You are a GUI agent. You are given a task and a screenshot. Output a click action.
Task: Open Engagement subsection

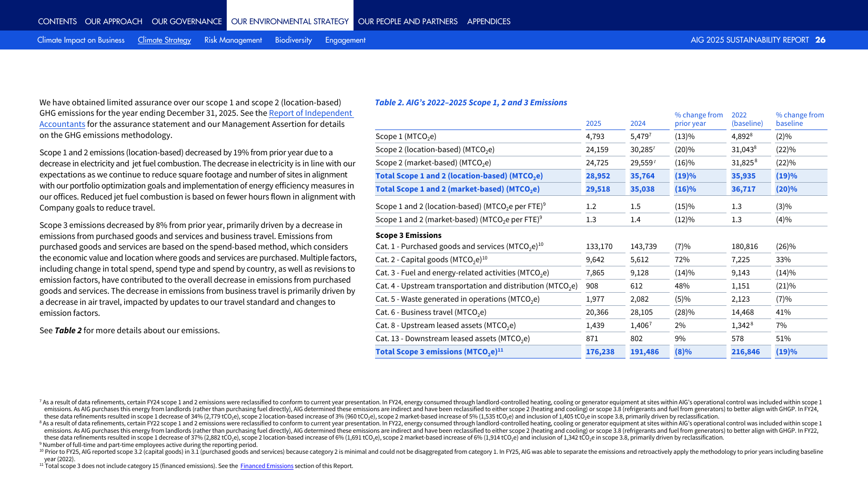(345, 40)
